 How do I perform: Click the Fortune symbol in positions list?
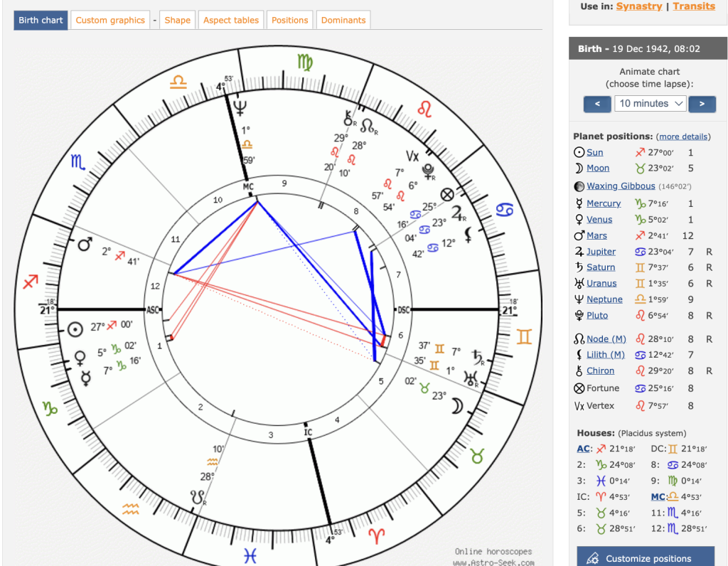[579, 388]
